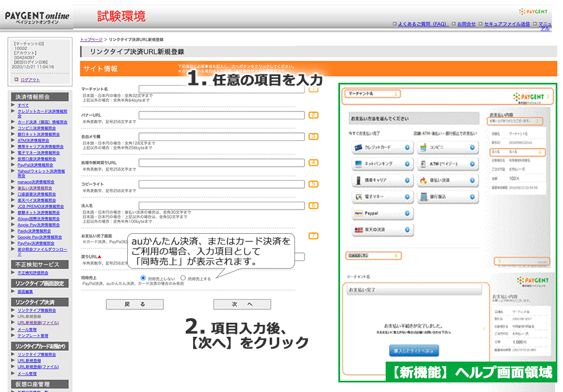Click the orange help badge number 6
The height and width of the screenshot is (392, 563).
pyautogui.click(x=314, y=206)
